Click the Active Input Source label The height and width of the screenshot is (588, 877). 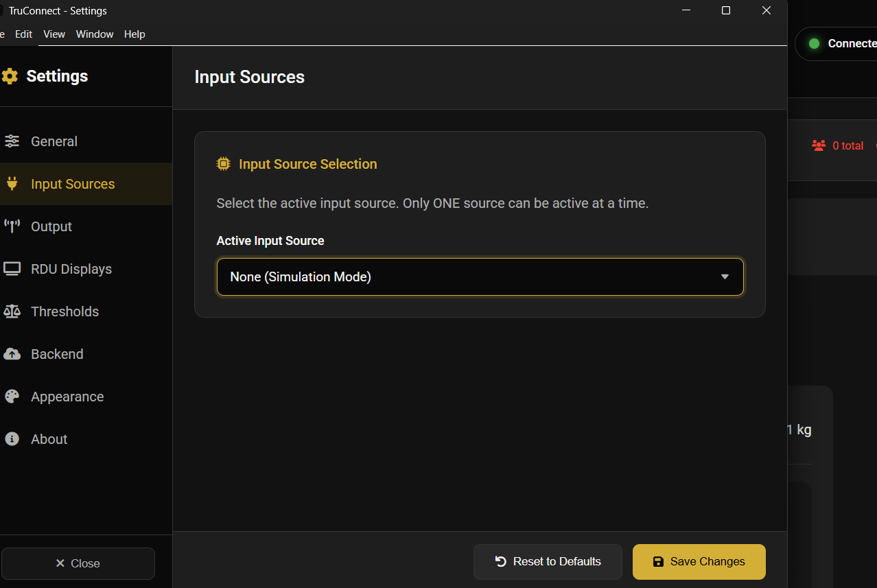click(x=270, y=241)
